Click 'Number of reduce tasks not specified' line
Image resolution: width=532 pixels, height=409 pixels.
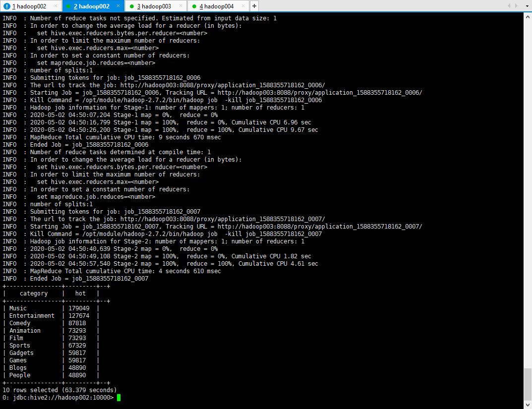pos(140,18)
